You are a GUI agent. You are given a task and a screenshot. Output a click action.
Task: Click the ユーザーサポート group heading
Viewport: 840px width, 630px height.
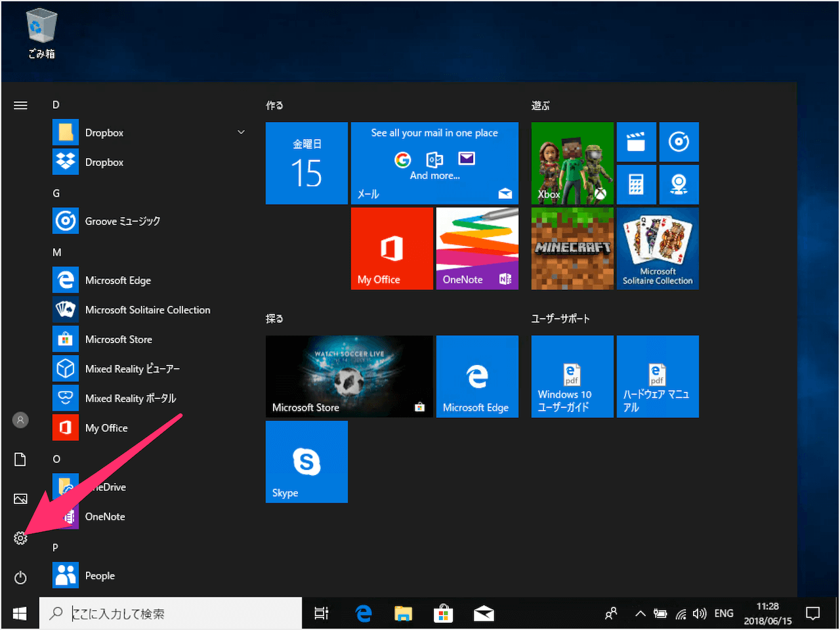tap(560, 319)
